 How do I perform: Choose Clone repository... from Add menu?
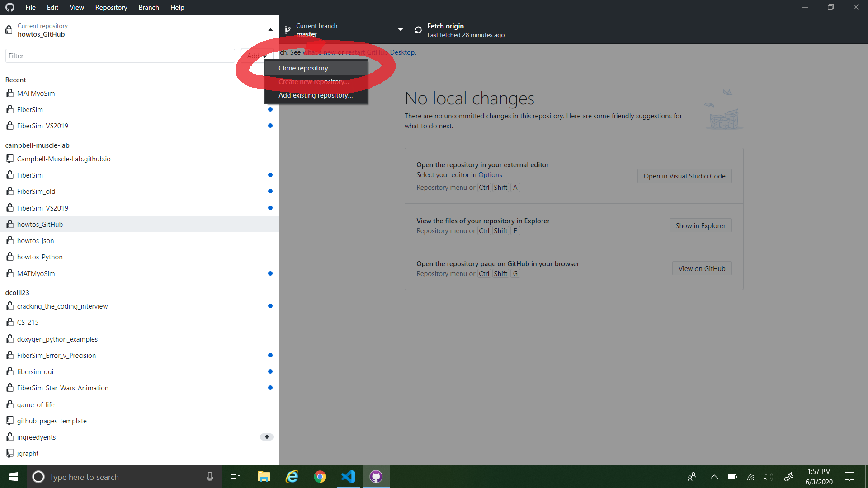point(316,68)
